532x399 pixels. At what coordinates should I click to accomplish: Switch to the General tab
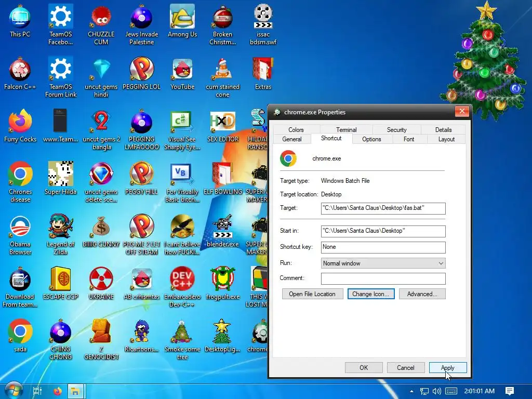292,139
